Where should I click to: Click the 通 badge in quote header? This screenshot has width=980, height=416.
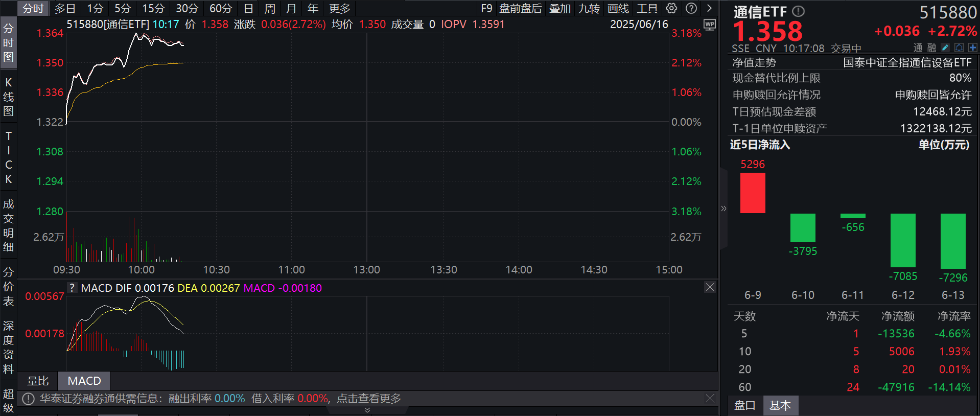click(x=918, y=48)
